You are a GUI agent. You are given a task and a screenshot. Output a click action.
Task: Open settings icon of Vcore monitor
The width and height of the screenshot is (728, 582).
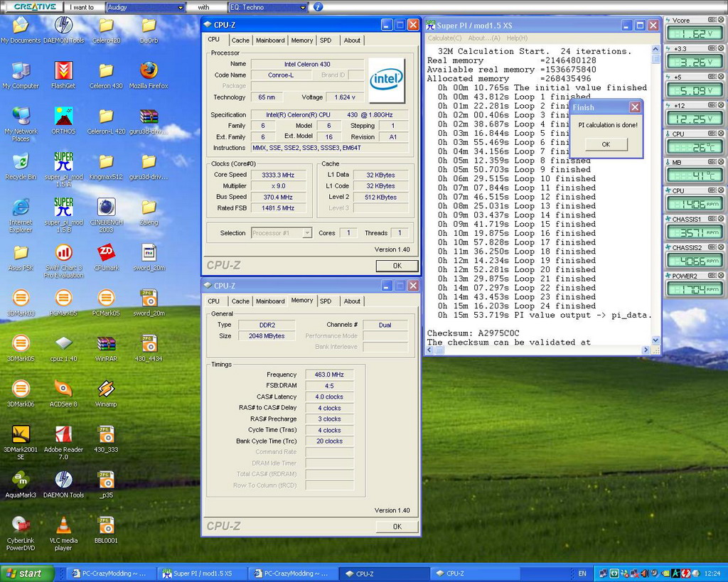712,20
